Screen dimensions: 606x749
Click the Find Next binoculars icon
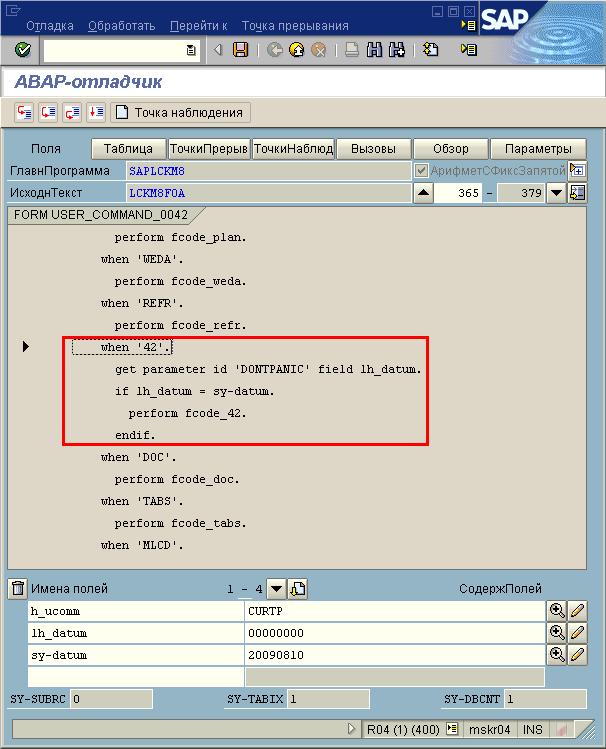tap(397, 50)
